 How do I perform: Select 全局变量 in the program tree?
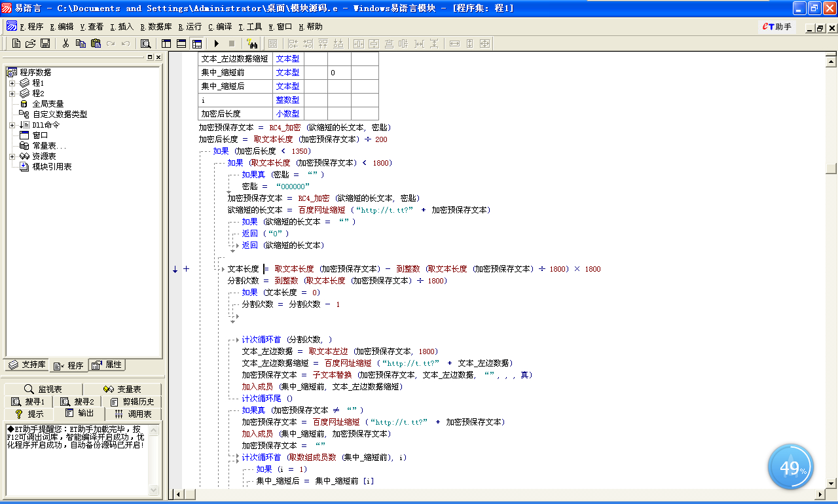tap(48, 104)
